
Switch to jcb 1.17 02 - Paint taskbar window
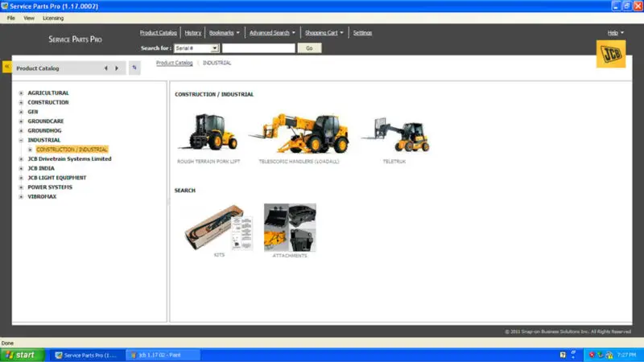[163, 356]
